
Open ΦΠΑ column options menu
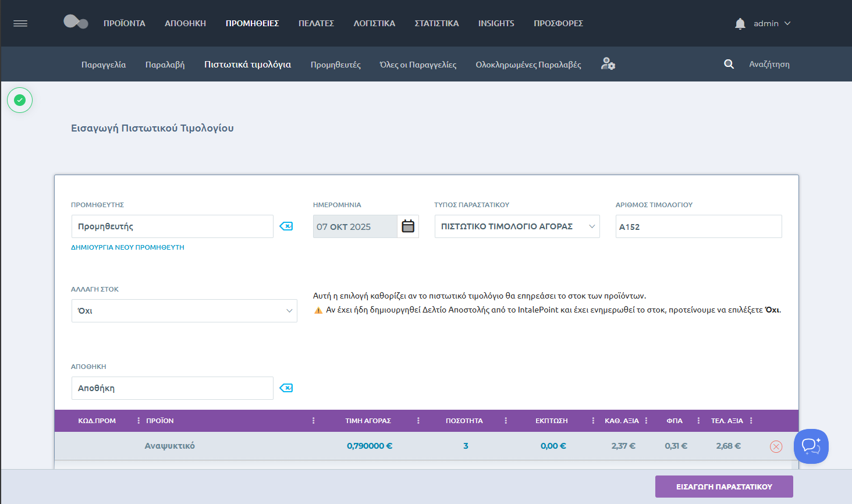click(698, 420)
